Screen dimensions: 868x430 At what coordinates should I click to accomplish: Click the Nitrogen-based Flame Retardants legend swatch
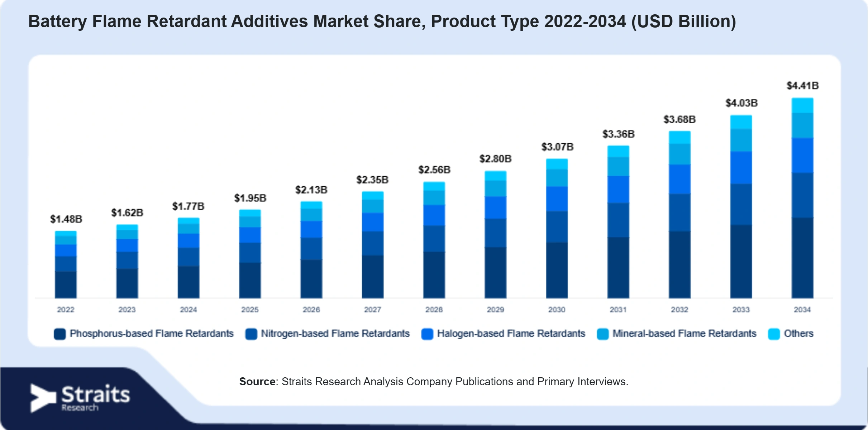[x=251, y=334]
